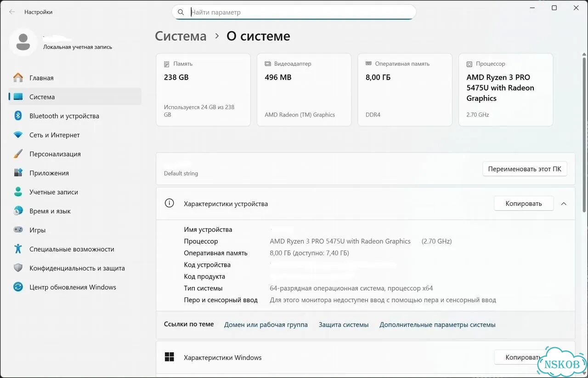
Task: Open Защита системы link
Action: pos(344,325)
